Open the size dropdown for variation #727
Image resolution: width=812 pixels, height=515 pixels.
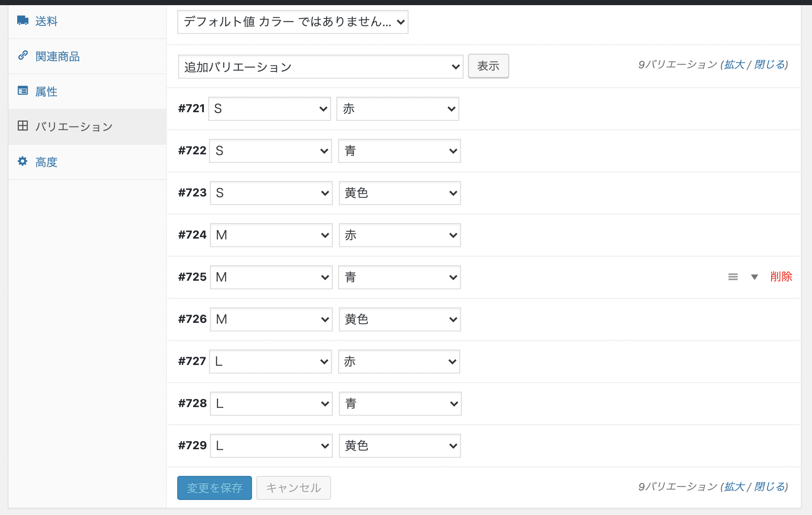point(271,362)
